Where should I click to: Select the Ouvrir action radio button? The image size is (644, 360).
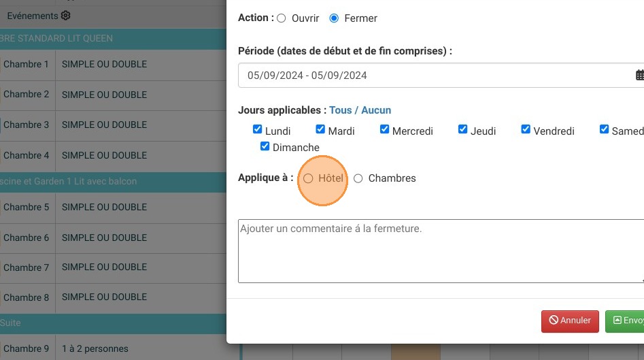[x=282, y=18]
